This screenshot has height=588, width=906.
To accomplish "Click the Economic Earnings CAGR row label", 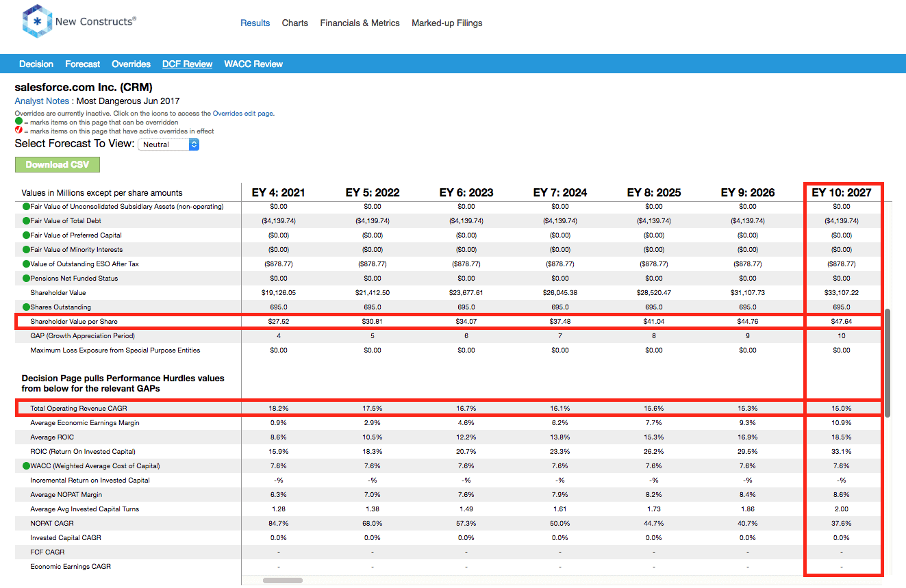I will pyautogui.click(x=71, y=567).
